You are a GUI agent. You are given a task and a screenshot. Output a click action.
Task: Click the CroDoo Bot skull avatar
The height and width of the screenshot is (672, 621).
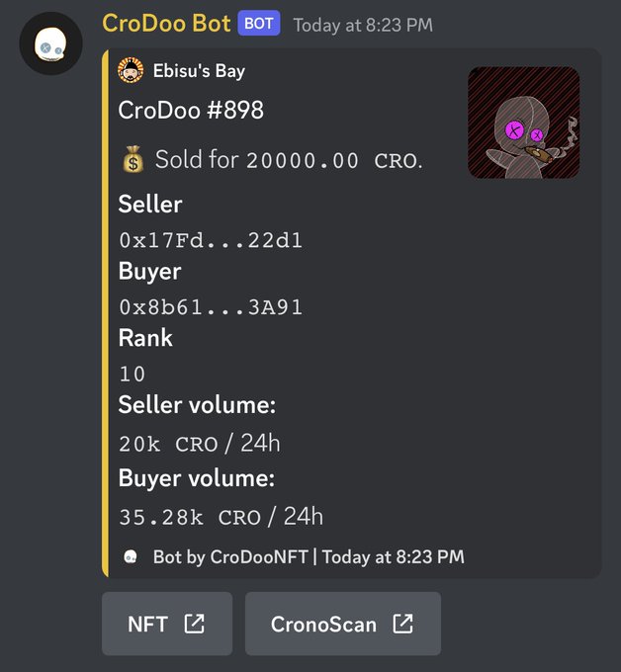pos(50,43)
